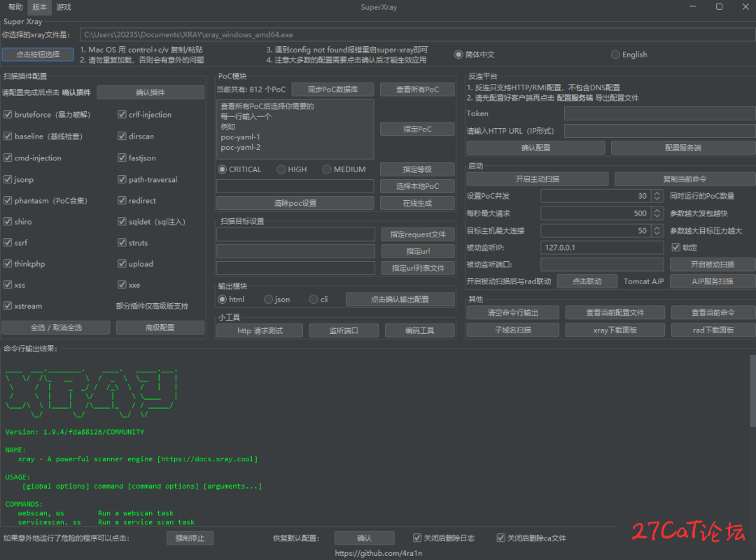
Task: Click 指定url列表文件 button
Action: pyautogui.click(x=418, y=268)
